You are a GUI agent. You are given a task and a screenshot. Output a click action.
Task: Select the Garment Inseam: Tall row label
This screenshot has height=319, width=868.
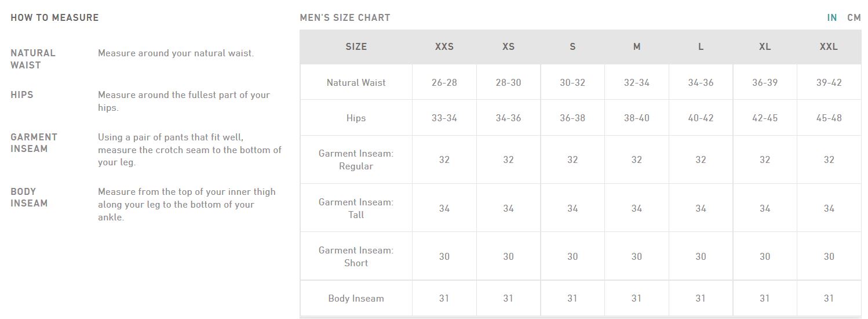[x=356, y=208]
